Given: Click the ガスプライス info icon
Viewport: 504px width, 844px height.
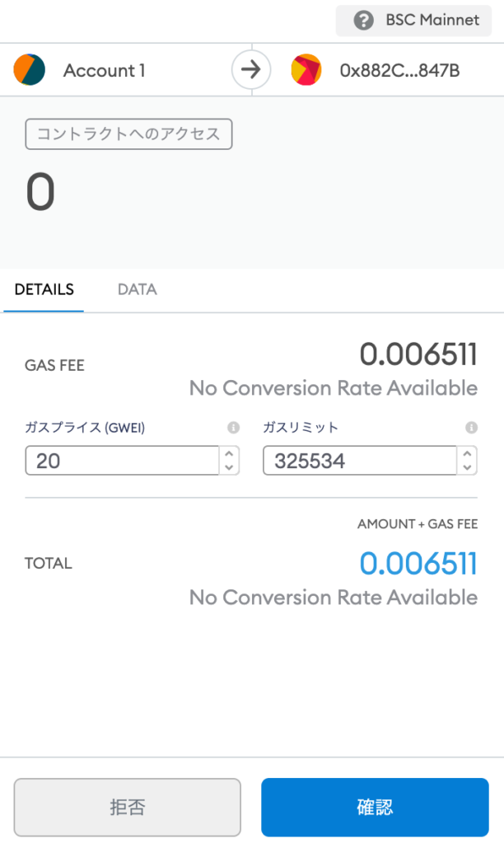Looking at the screenshot, I should click(233, 427).
